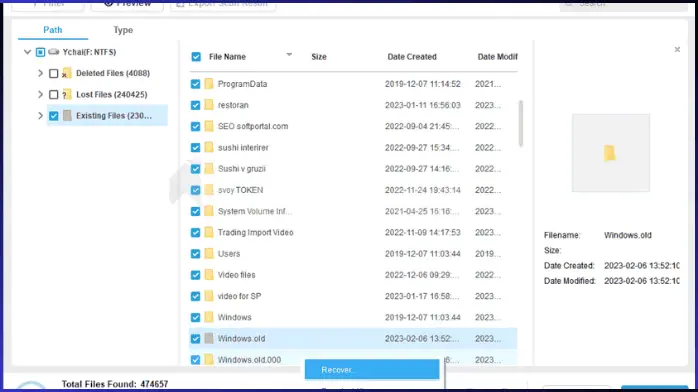
Task: Uncheck the Trading Import Video checkbox
Action: coord(195,232)
